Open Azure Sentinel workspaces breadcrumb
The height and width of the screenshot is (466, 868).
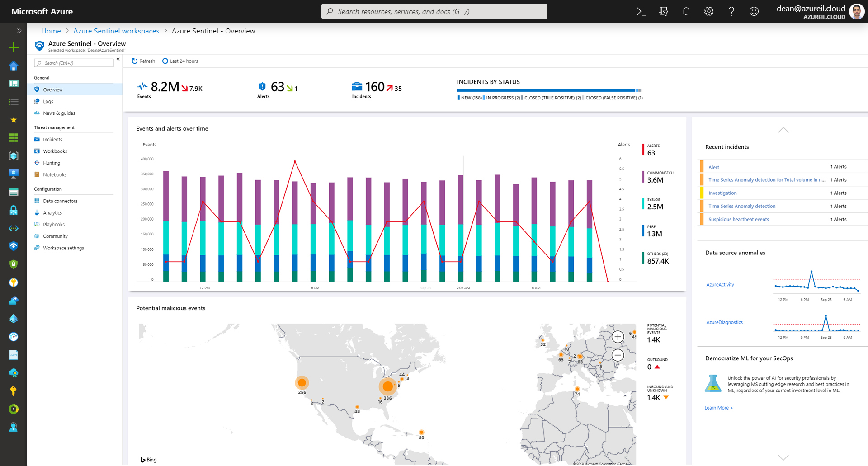click(x=116, y=31)
